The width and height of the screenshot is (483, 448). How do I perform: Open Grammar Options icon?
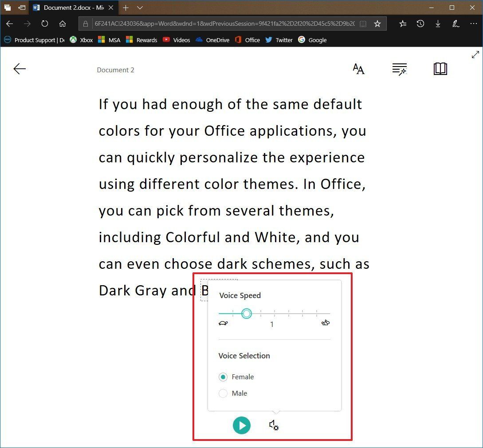(400, 69)
